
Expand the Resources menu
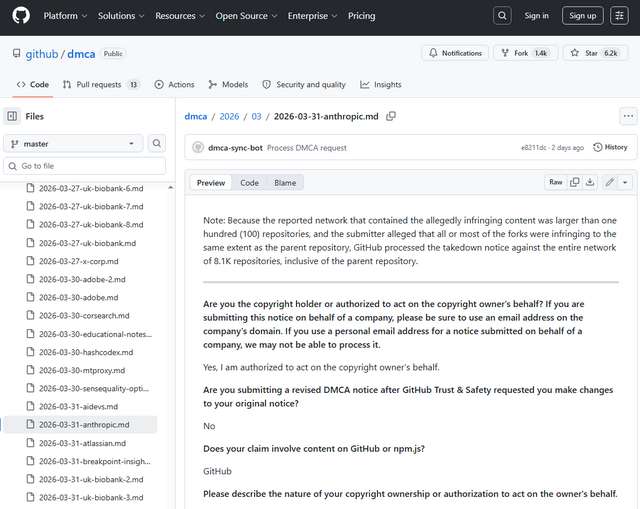click(180, 16)
